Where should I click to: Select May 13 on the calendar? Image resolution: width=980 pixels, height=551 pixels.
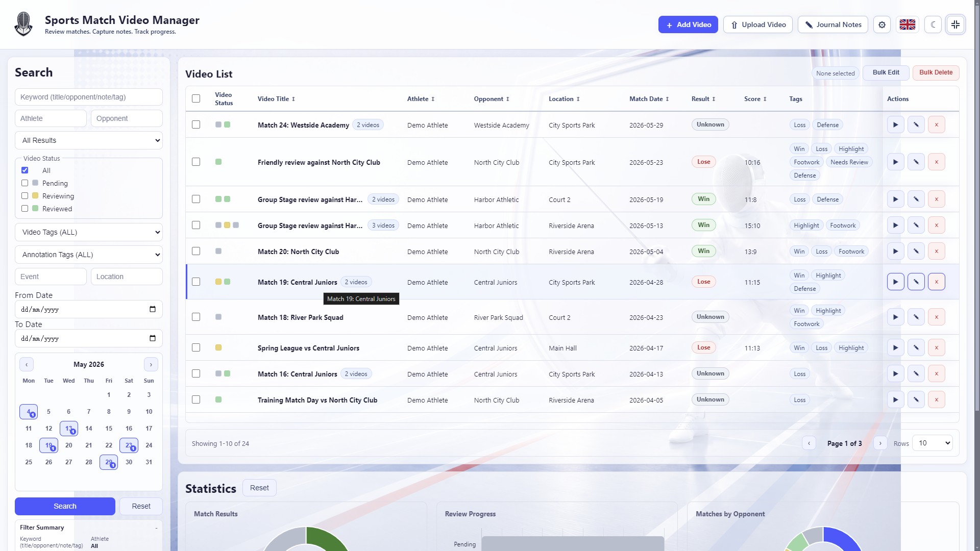(69, 429)
